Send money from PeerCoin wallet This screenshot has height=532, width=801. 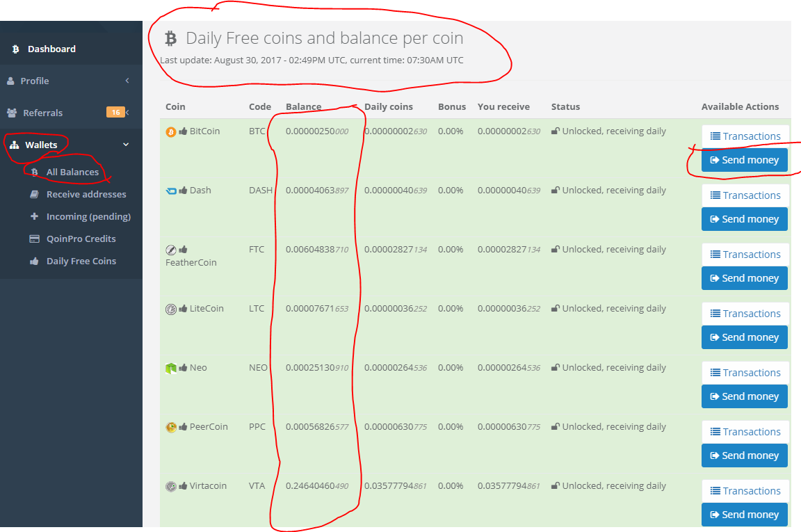click(x=744, y=456)
